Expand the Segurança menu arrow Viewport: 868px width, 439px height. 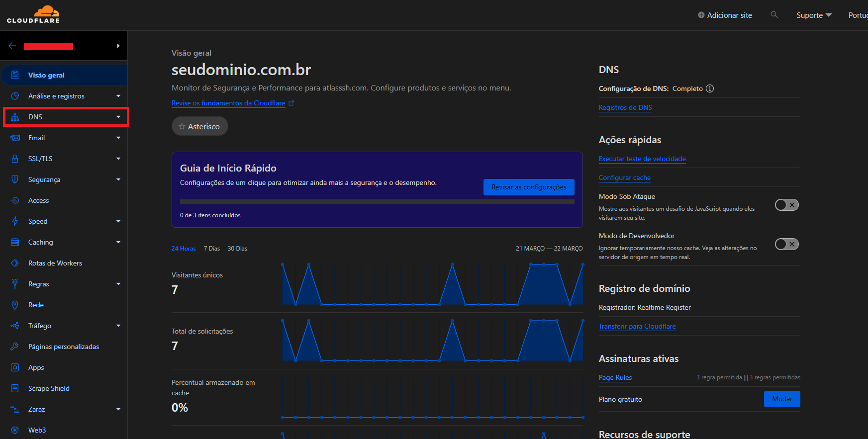(118, 179)
